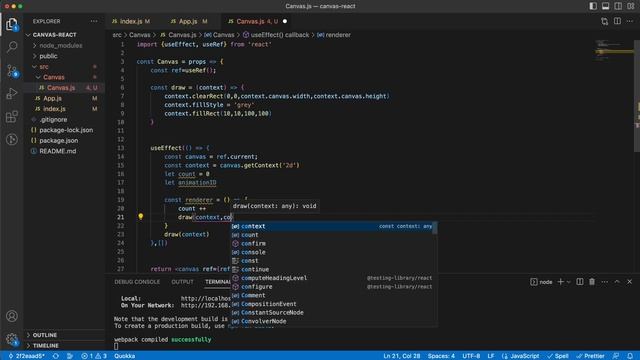Open errors and warnings in status bar
The width and height of the screenshot is (640, 360).
[94, 356]
